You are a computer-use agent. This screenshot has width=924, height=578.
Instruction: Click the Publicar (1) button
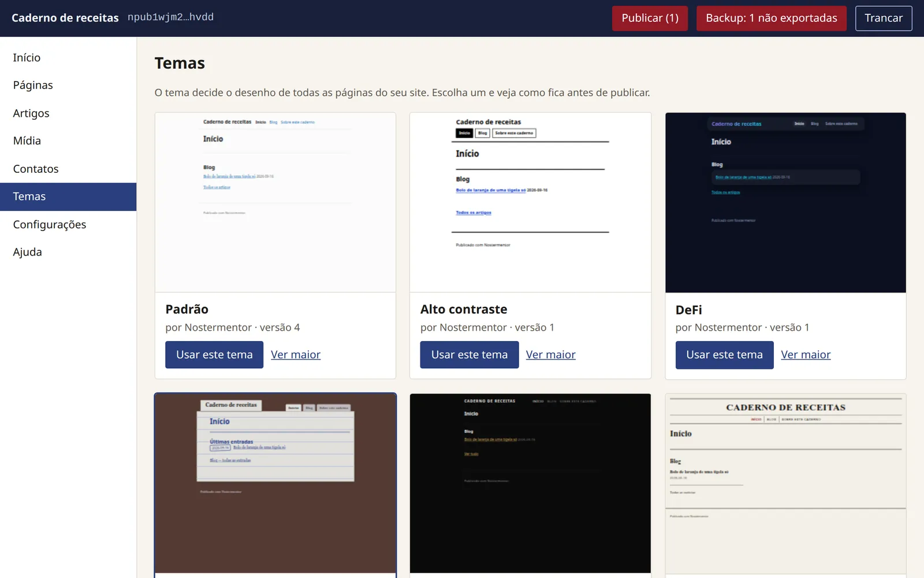pyautogui.click(x=650, y=18)
